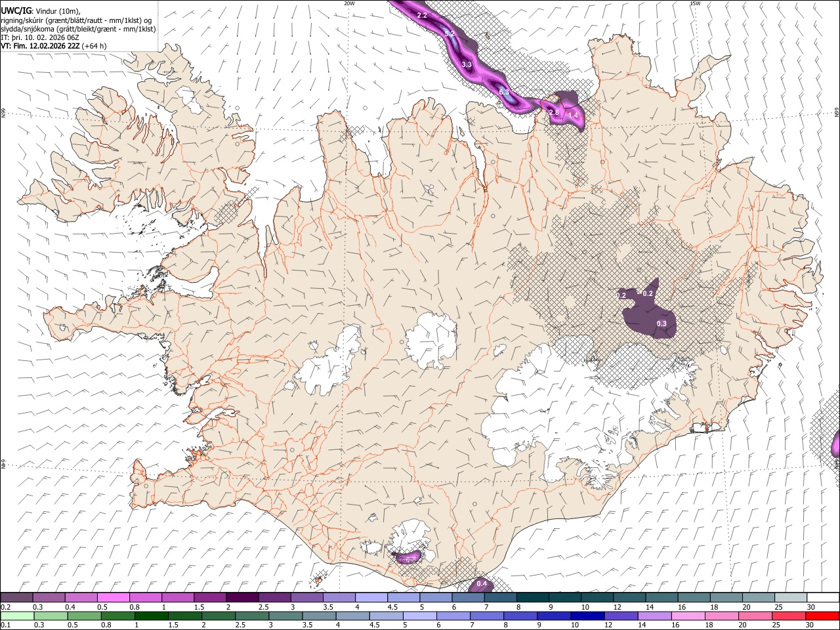
Task: Click the '6.3' snowfall value on the map
Action: 504,92
